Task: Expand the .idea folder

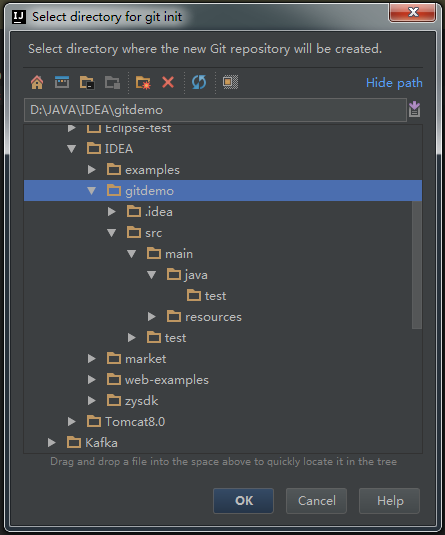Action: tap(112, 212)
